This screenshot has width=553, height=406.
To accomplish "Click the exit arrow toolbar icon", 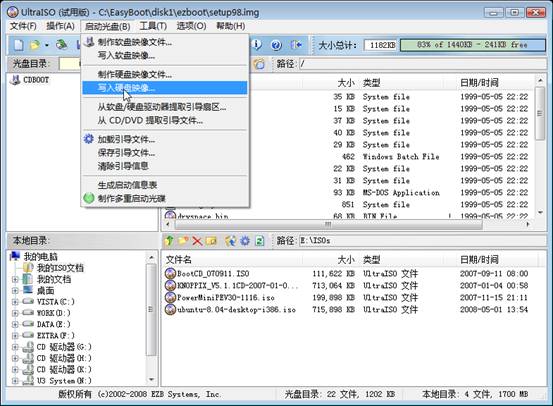I will (296, 45).
